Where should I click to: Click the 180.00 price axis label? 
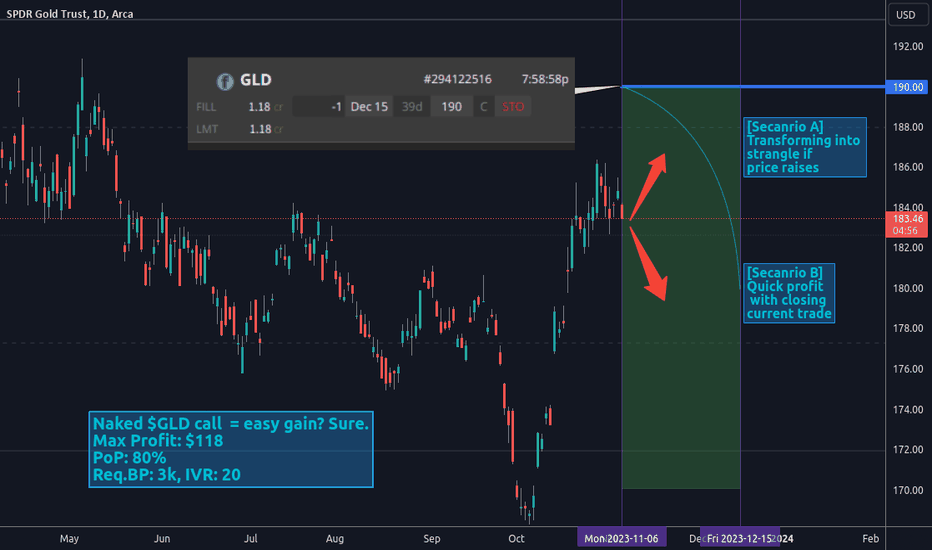pyautogui.click(x=908, y=288)
